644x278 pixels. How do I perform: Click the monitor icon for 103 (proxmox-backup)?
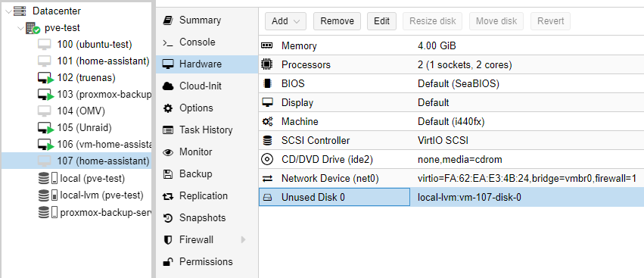45,95
